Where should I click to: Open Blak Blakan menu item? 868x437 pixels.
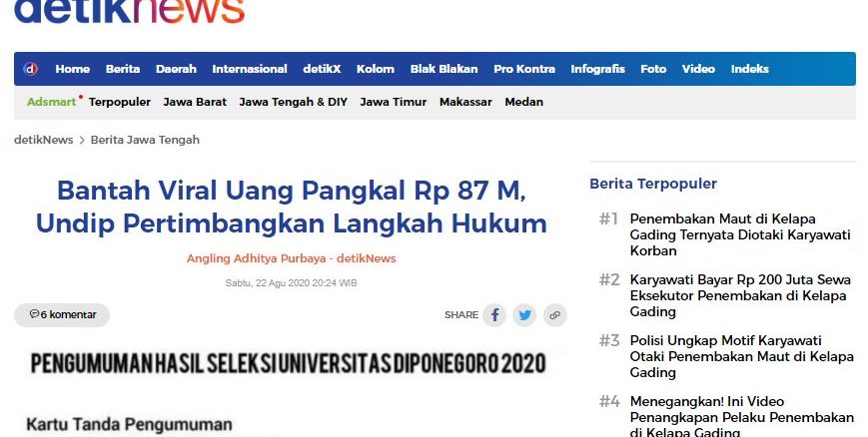click(443, 69)
